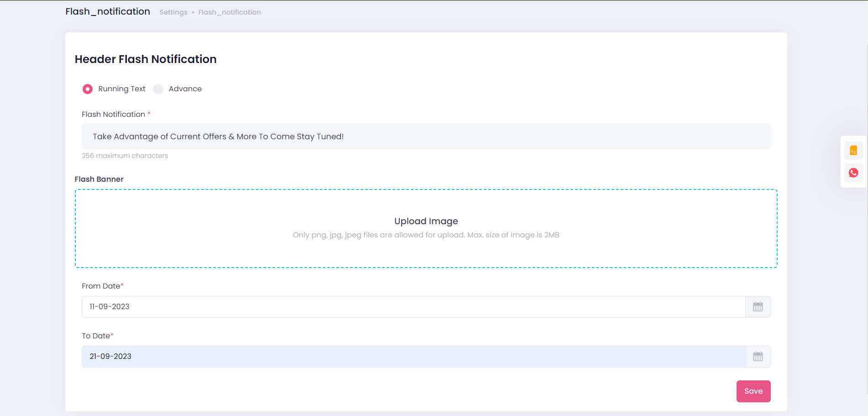Open the orange document icon on the right sidebar
This screenshot has height=416, width=868.
[x=853, y=151]
